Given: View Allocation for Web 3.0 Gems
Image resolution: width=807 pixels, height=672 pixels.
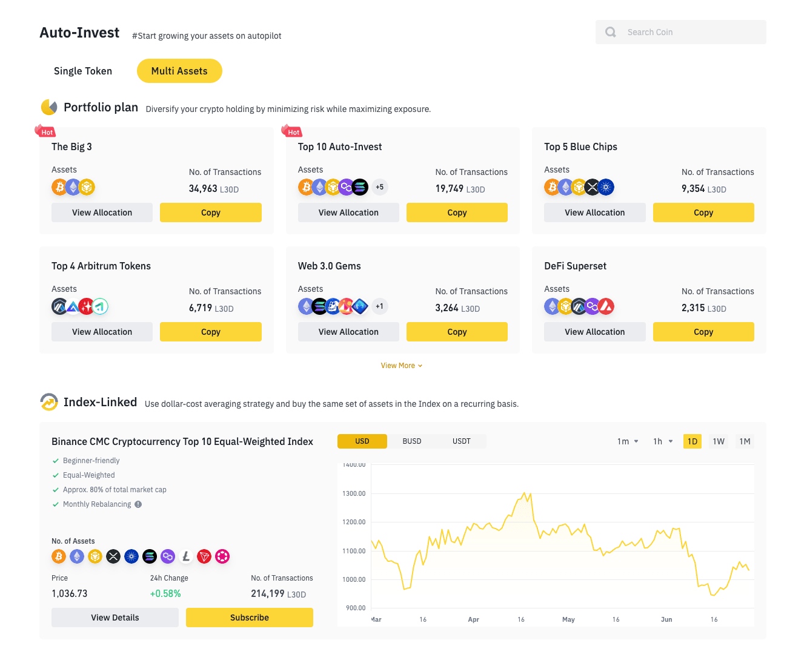Looking at the screenshot, I should (348, 332).
